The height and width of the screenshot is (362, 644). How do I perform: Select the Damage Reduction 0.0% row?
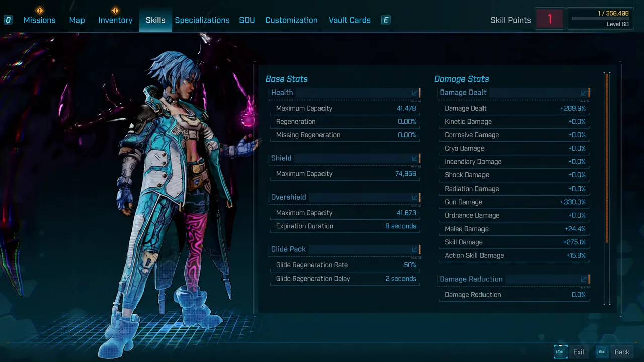point(514,295)
